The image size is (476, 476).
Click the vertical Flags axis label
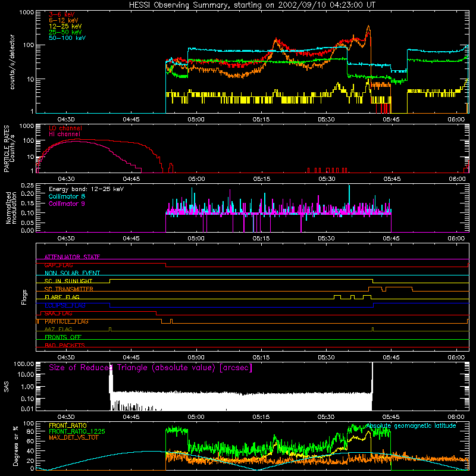(x=24, y=297)
